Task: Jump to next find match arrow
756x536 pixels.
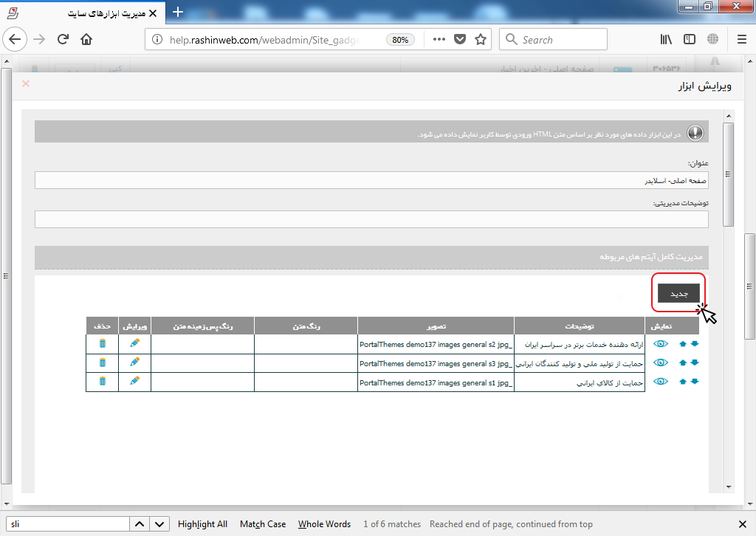Action: 159,524
